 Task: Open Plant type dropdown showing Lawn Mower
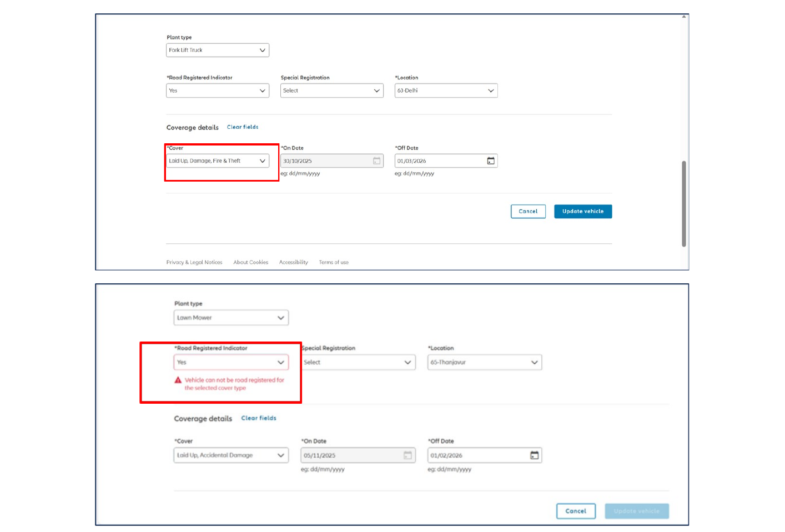[231, 318]
